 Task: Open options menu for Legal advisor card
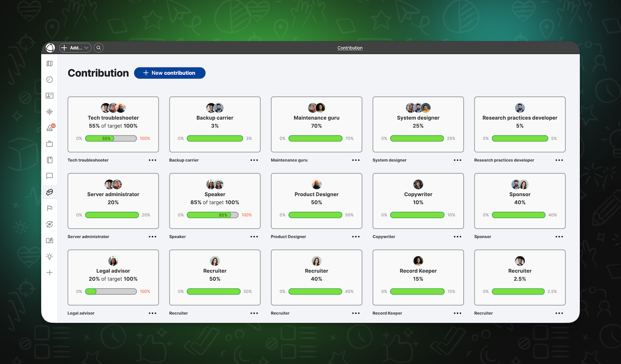152,313
